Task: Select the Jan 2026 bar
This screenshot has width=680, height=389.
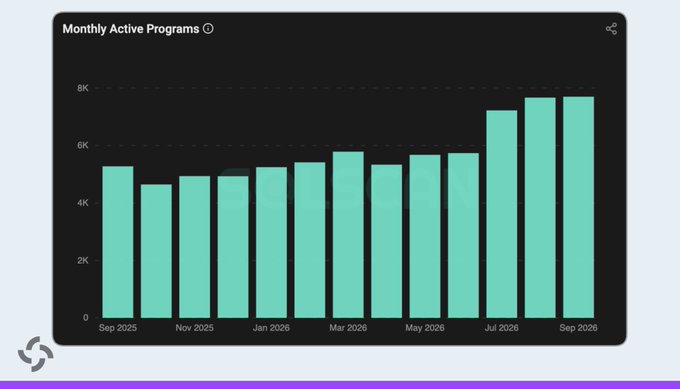Action: (x=271, y=242)
